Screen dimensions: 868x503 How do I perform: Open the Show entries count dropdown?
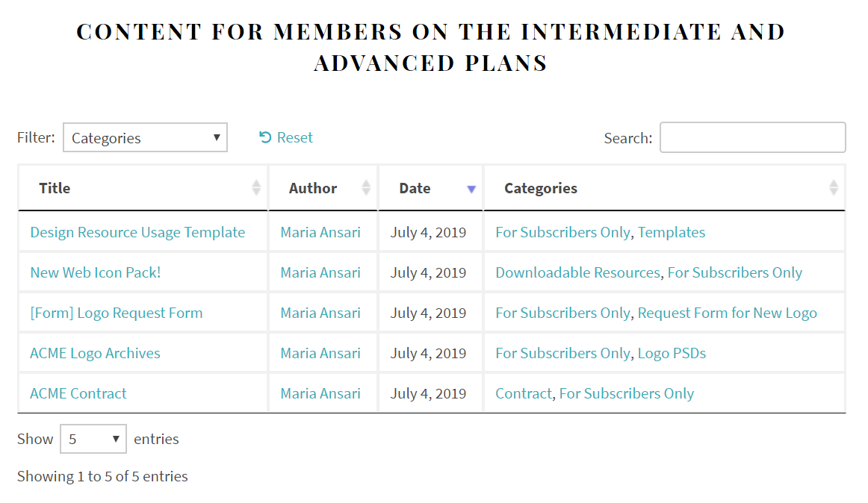click(93, 439)
